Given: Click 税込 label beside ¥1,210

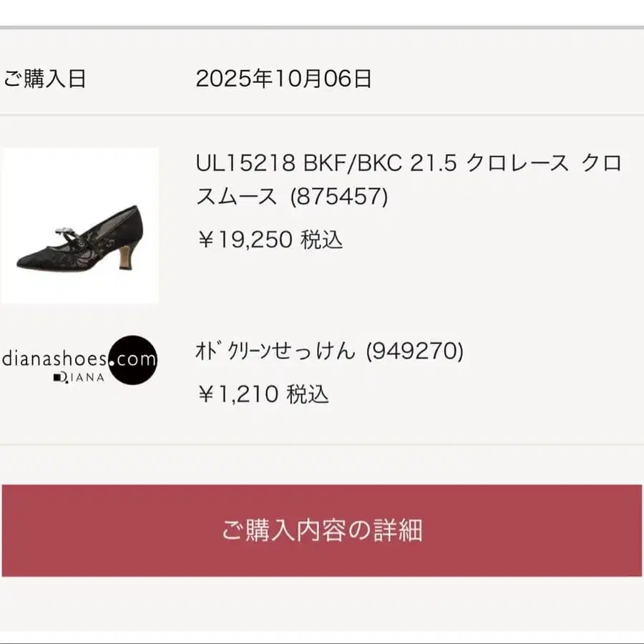Looking at the screenshot, I should click(308, 394).
